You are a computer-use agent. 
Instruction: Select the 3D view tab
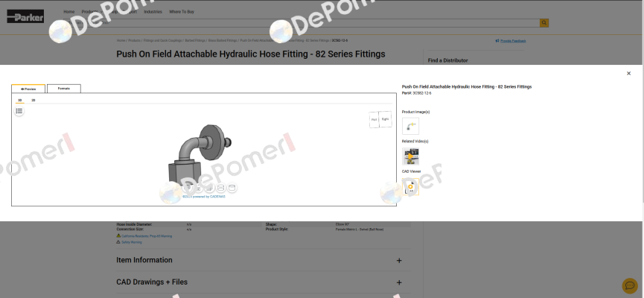[x=19, y=101]
